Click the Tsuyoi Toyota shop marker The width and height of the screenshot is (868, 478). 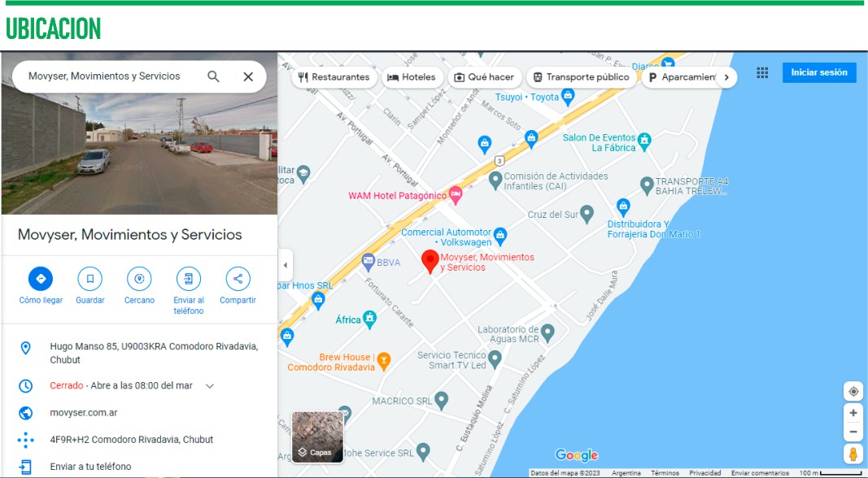[x=567, y=97]
